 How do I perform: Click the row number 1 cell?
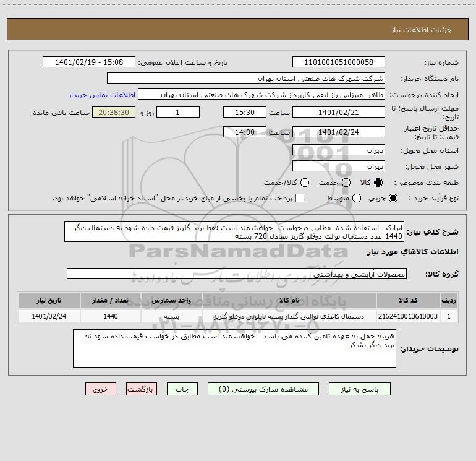coord(449,316)
